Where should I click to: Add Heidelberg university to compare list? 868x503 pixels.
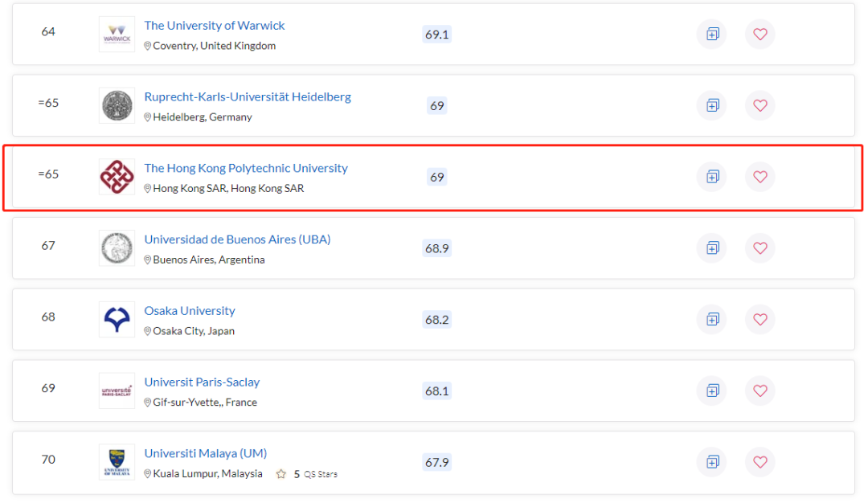tap(712, 106)
